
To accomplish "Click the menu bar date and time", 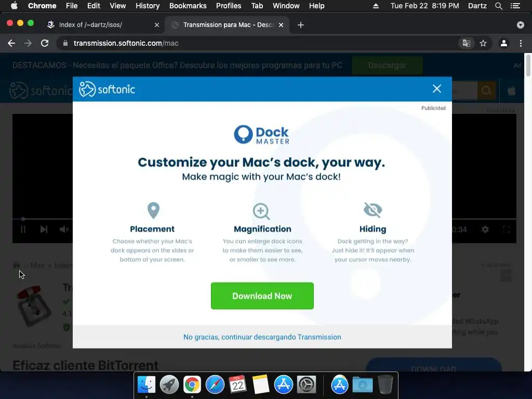I will coord(425,6).
